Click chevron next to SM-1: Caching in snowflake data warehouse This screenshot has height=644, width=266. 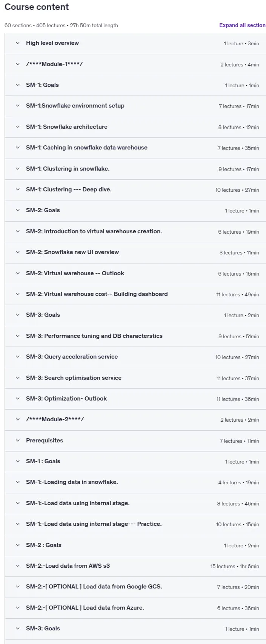[x=17, y=148]
